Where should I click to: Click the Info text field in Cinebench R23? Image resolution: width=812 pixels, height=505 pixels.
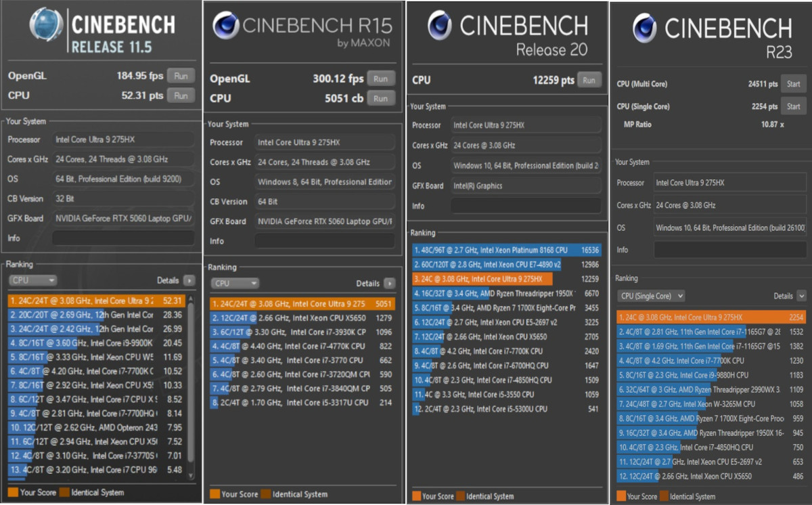click(729, 250)
